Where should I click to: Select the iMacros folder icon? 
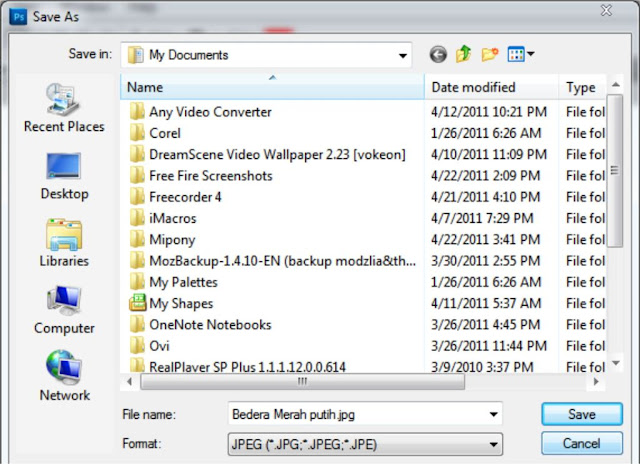tap(137, 218)
